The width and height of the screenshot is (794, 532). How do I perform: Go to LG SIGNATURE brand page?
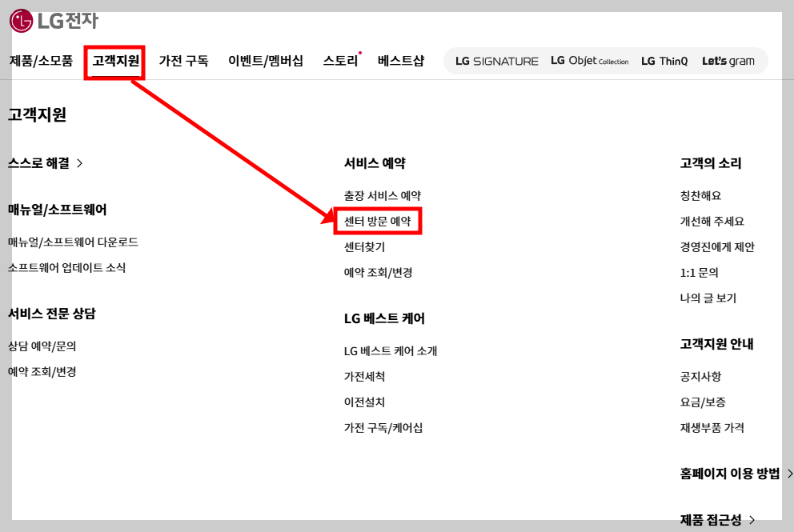point(497,62)
